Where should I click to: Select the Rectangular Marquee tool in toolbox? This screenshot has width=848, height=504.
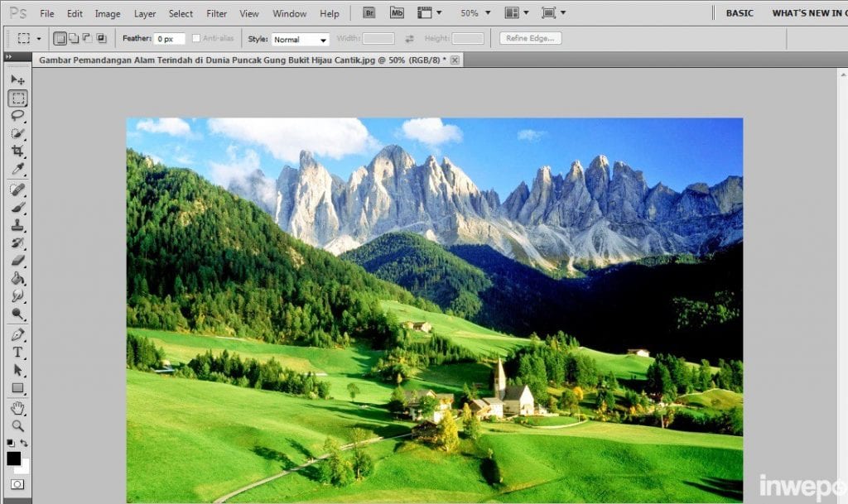point(17,98)
